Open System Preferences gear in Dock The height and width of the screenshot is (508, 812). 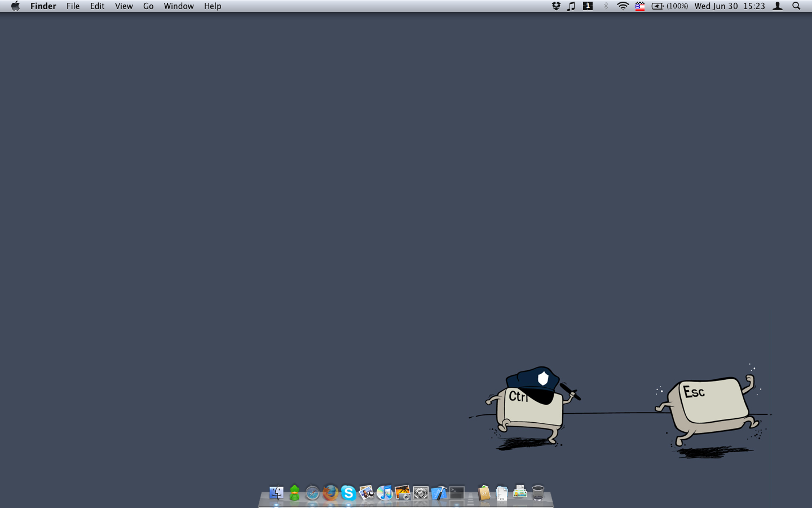click(421, 493)
